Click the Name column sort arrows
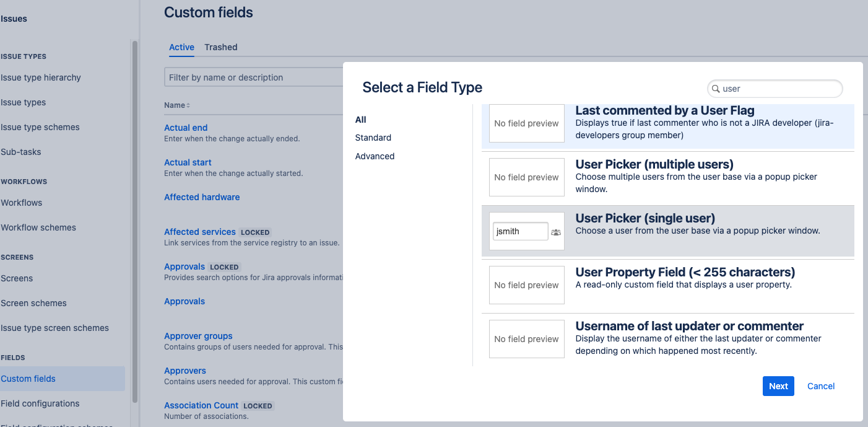 tap(188, 105)
